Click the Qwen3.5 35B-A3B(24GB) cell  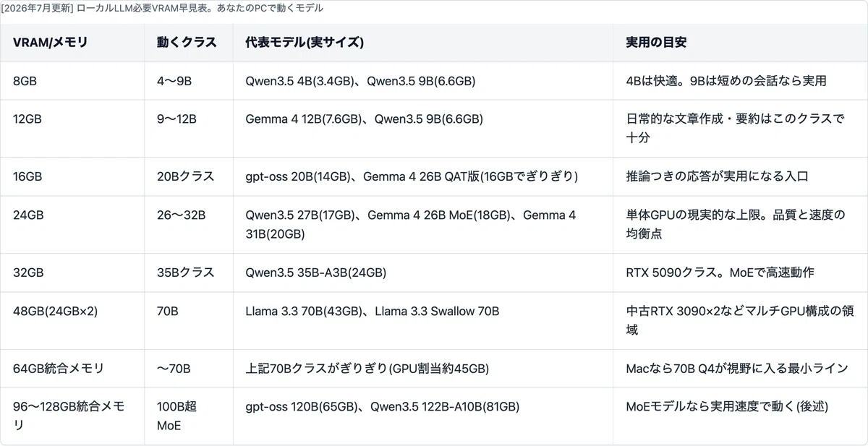[x=423, y=273]
